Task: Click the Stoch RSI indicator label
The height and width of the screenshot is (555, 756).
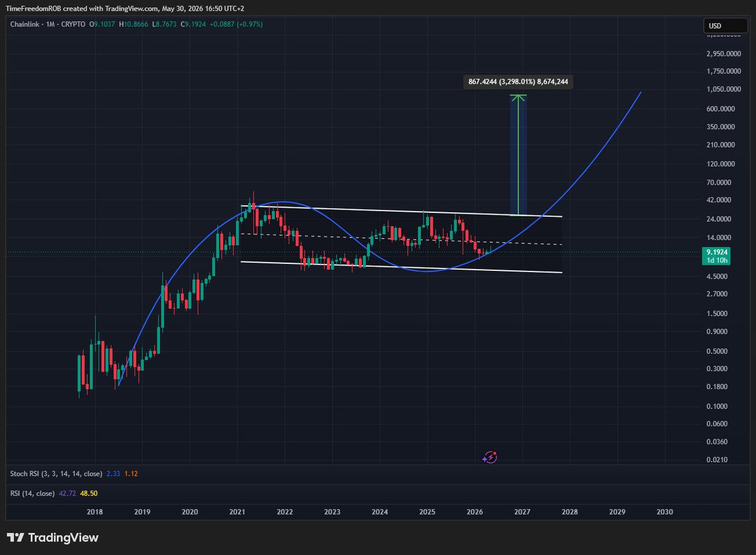Action: click(57, 473)
